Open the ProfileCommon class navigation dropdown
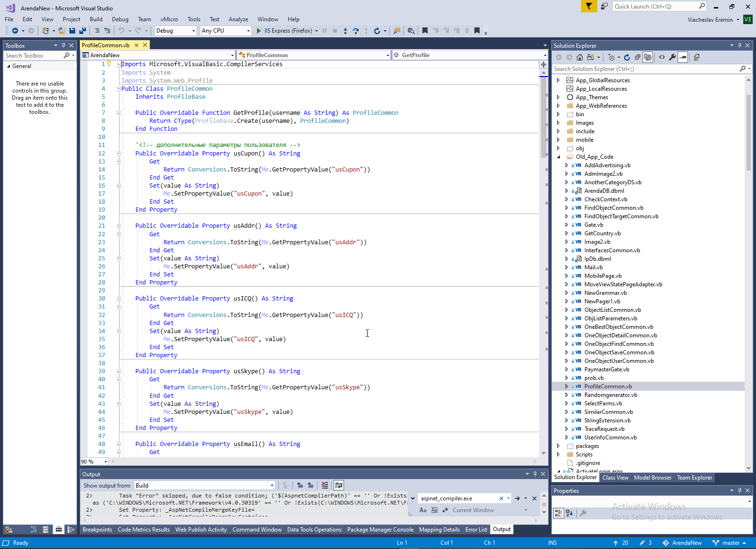Viewport: 756px width, 549px height. pyautogui.click(x=314, y=55)
